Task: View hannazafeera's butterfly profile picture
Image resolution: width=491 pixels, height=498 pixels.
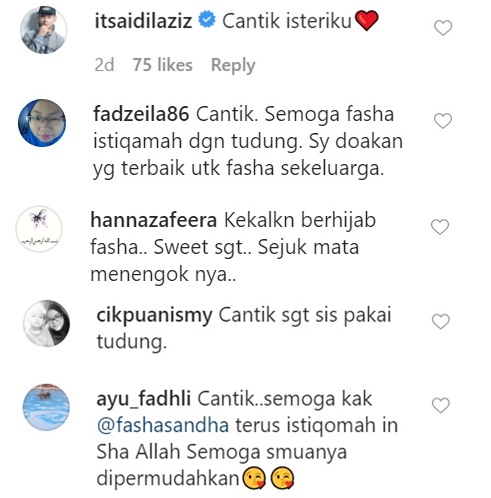Action: [x=39, y=229]
